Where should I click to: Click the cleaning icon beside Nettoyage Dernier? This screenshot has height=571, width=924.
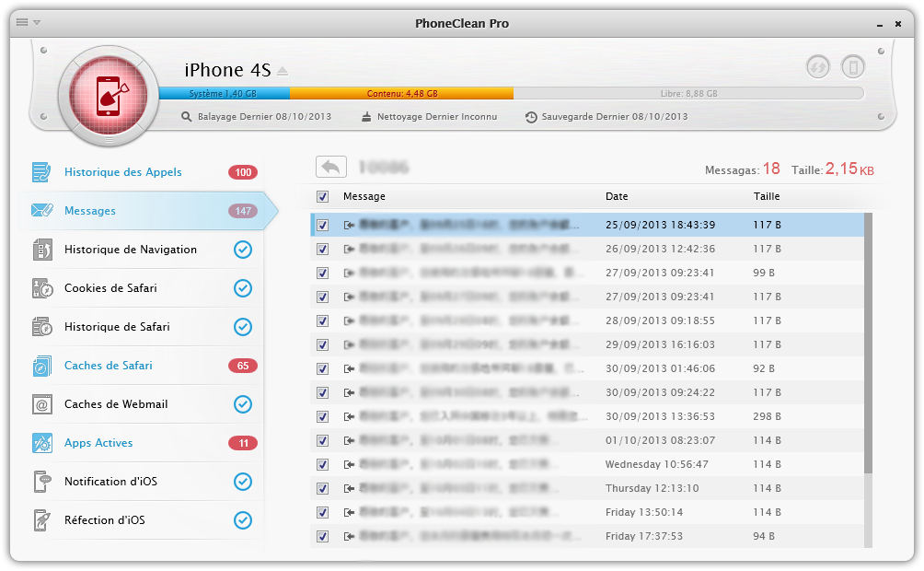pos(366,117)
